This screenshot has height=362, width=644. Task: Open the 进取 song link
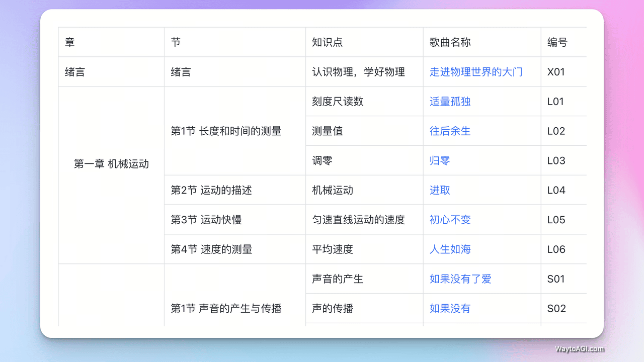click(x=440, y=190)
